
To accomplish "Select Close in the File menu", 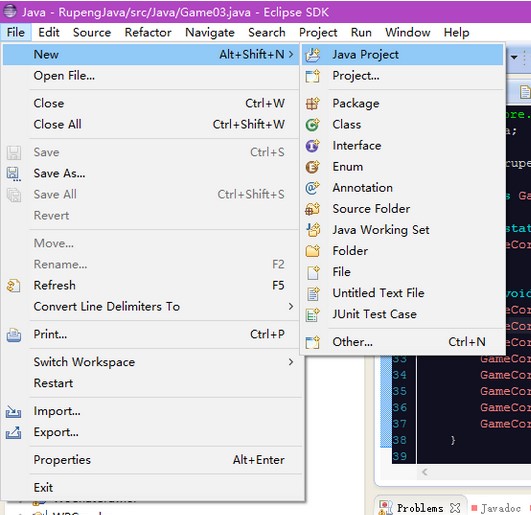I will tap(151, 103).
